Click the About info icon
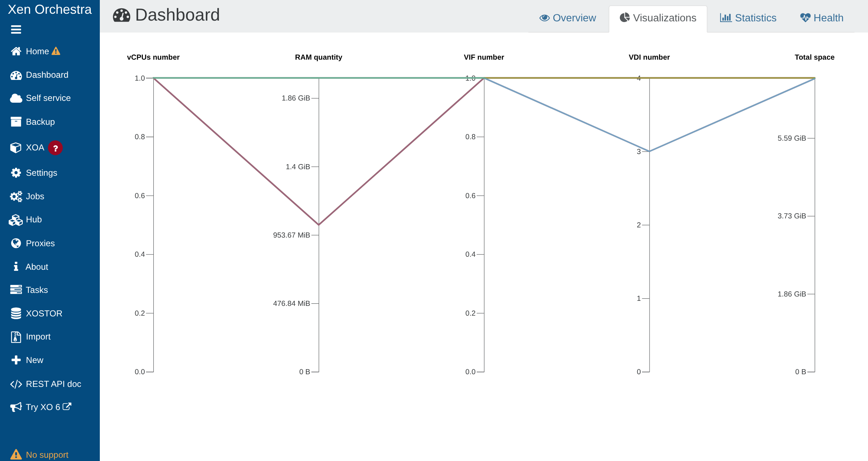 [x=16, y=267]
